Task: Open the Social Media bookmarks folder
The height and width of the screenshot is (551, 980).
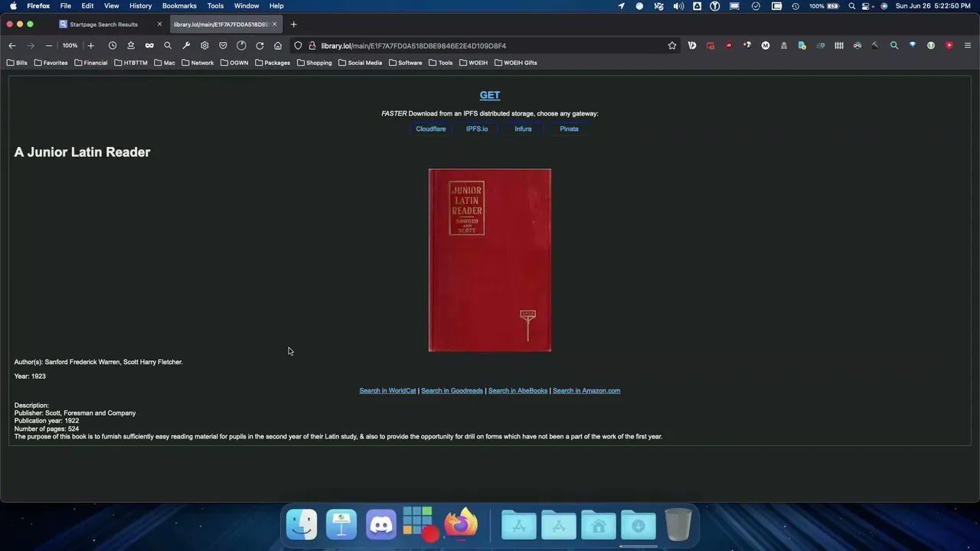Action: (x=361, y=63)
